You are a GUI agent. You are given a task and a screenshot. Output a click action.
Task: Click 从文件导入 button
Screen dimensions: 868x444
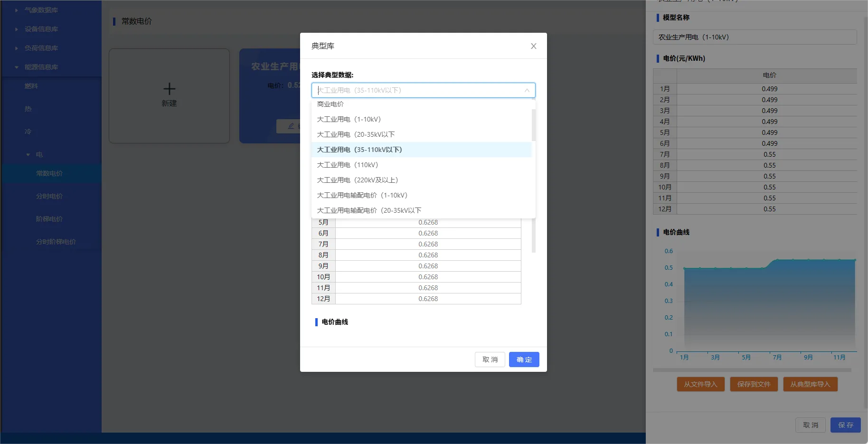(700, 384)
